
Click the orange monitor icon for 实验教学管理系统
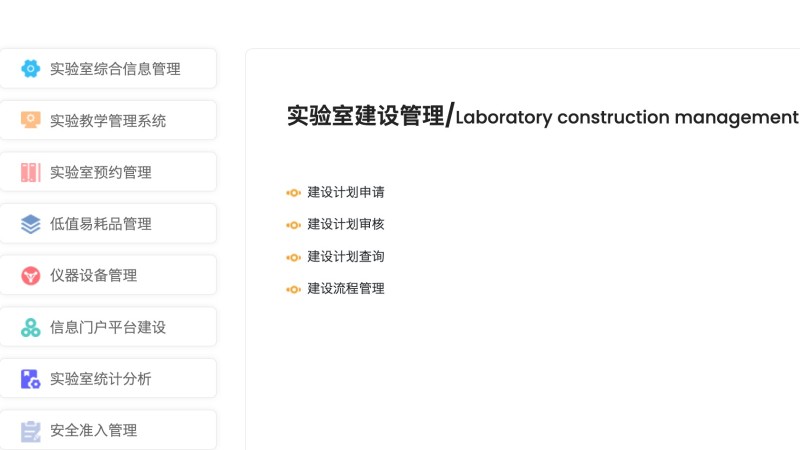click(31, 120)
